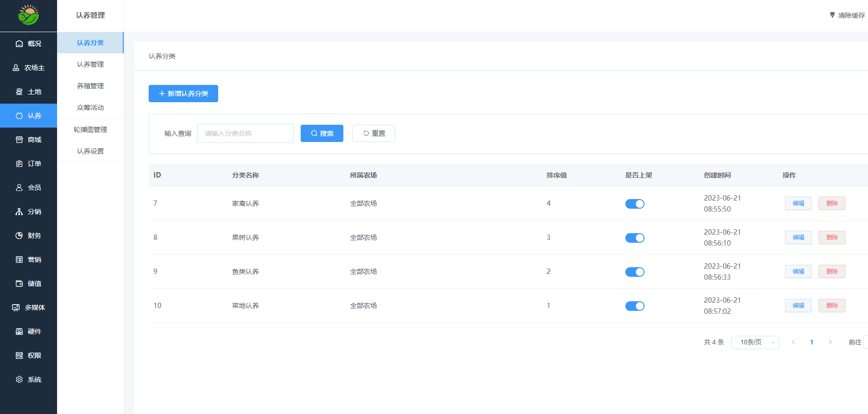This screenshot has height=414, width=868.
Task: Open the 多媒体 sidebar icon
Action: (16, 308)
